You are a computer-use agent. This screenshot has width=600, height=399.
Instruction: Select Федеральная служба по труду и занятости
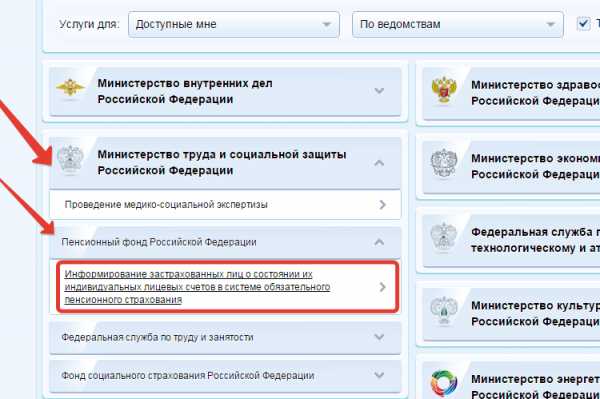(x=225, y=337)
